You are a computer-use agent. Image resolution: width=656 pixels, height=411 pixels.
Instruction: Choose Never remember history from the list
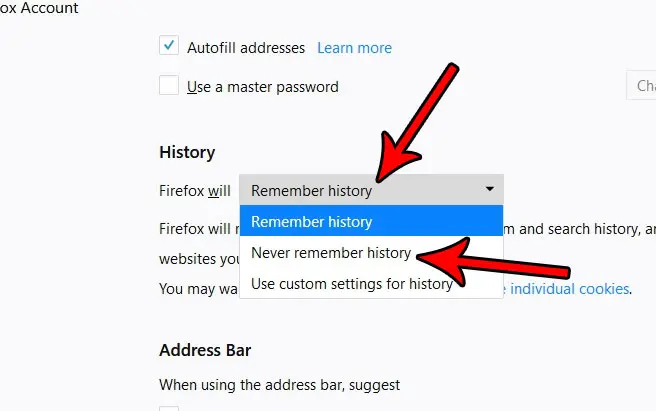pos(371,252)
